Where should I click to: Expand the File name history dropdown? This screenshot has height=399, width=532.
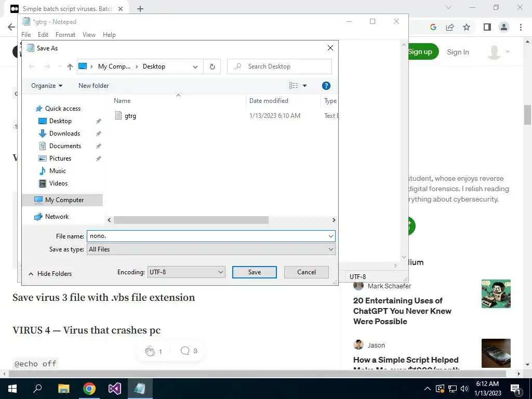tap(331, 236)
